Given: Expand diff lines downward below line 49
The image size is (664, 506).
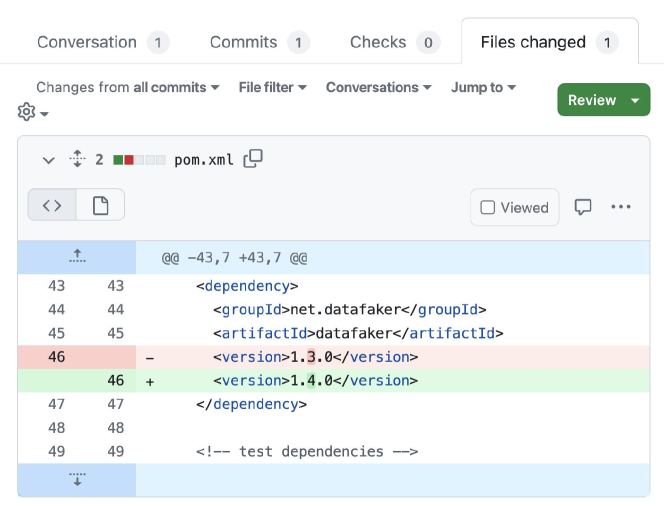Looking at the screenshot, I should tap(77, 480).
